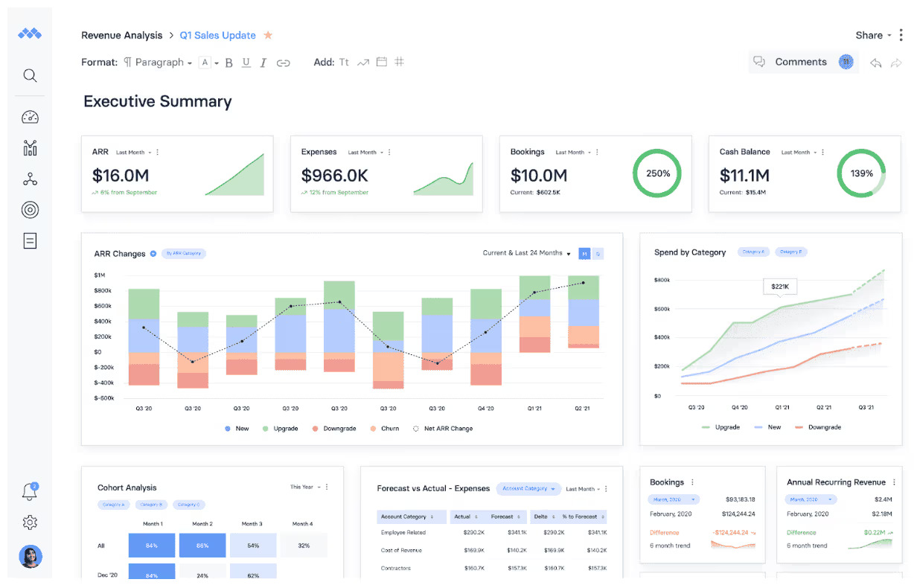Navigate to Revenue Analysis breadcrumb
This screenshot has width=914, height=588.
click(121, 35)
